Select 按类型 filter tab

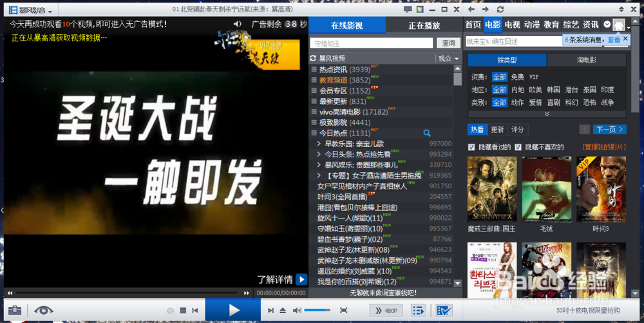(x=507, y=60)
